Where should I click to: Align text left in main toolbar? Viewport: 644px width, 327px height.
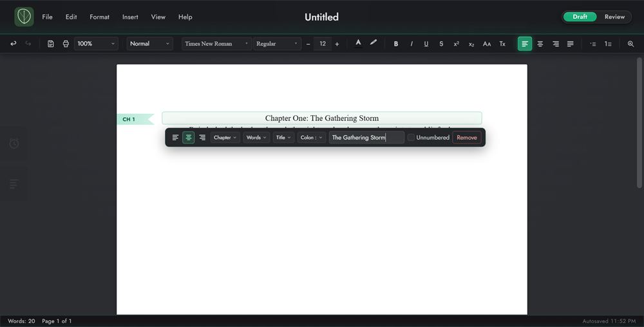click(525, 44)
